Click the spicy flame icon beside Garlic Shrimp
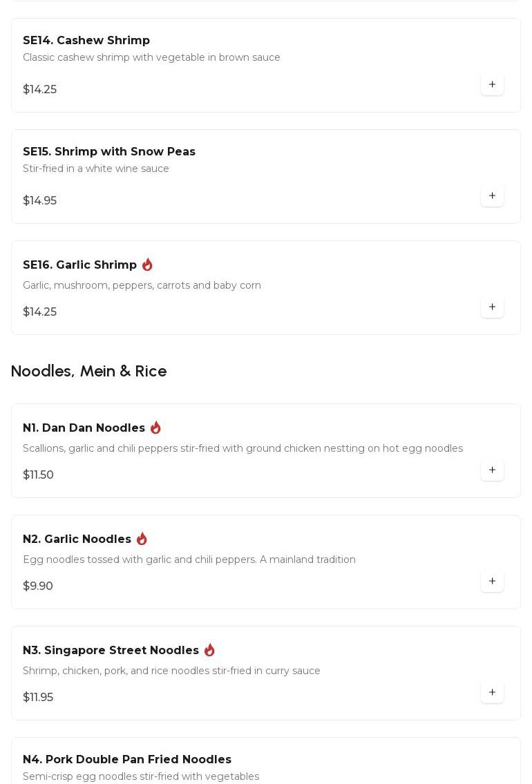 (x=147, y=265)
